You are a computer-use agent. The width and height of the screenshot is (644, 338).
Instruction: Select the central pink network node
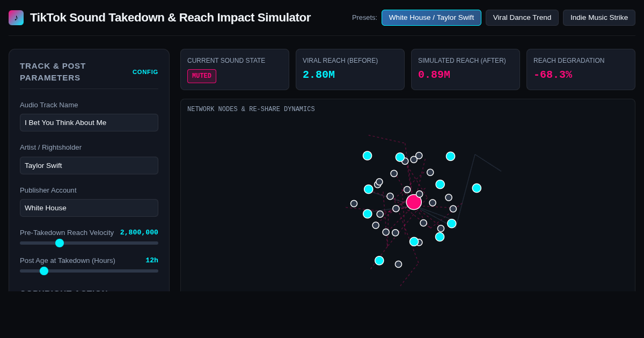(414, 202)
